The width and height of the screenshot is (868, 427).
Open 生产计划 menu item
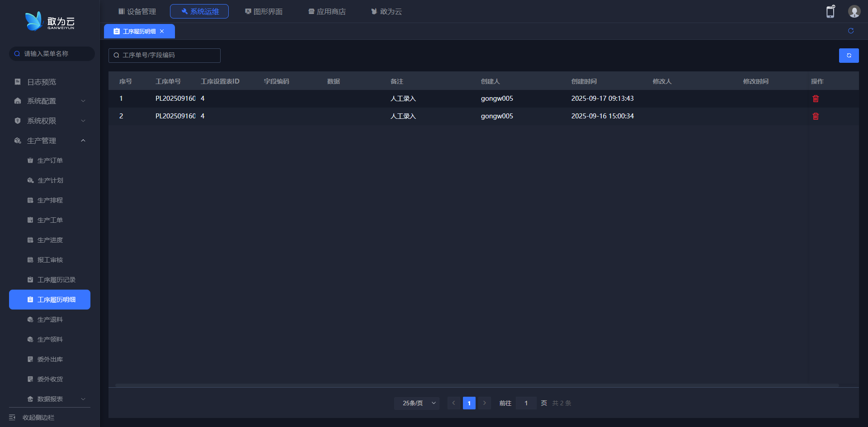(x=50, y=180)
